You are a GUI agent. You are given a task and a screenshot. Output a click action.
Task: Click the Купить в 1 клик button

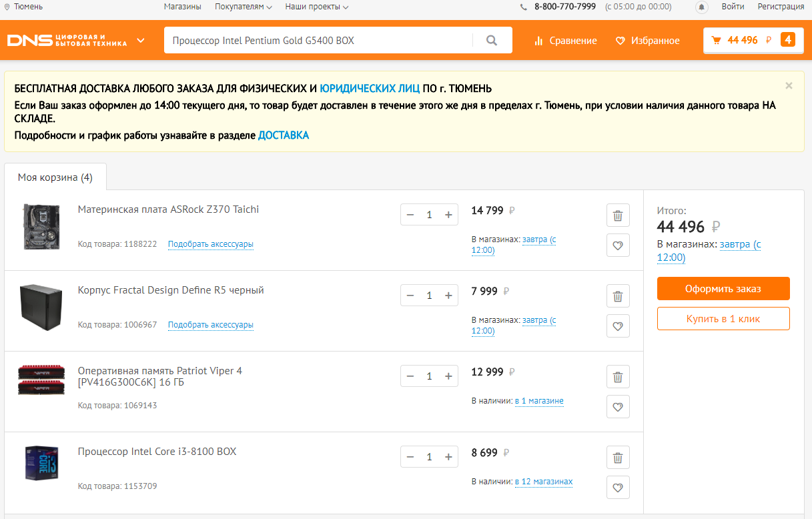(723, 319)
